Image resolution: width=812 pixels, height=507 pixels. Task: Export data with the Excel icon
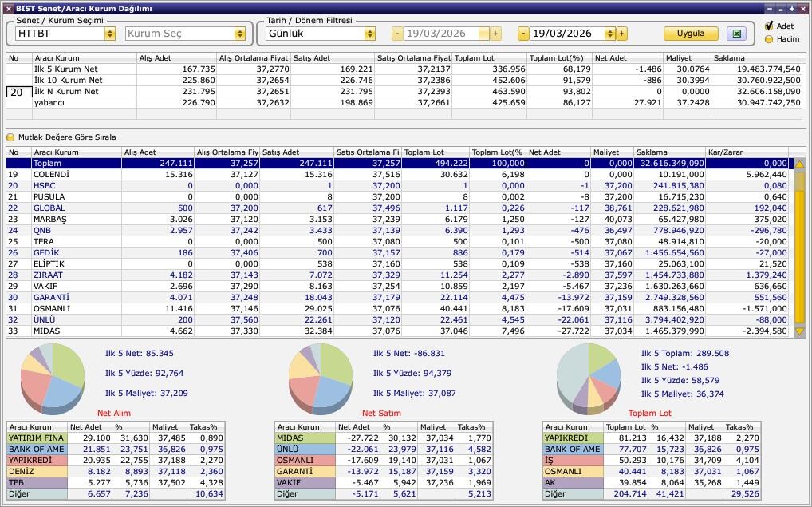point(736,34)
